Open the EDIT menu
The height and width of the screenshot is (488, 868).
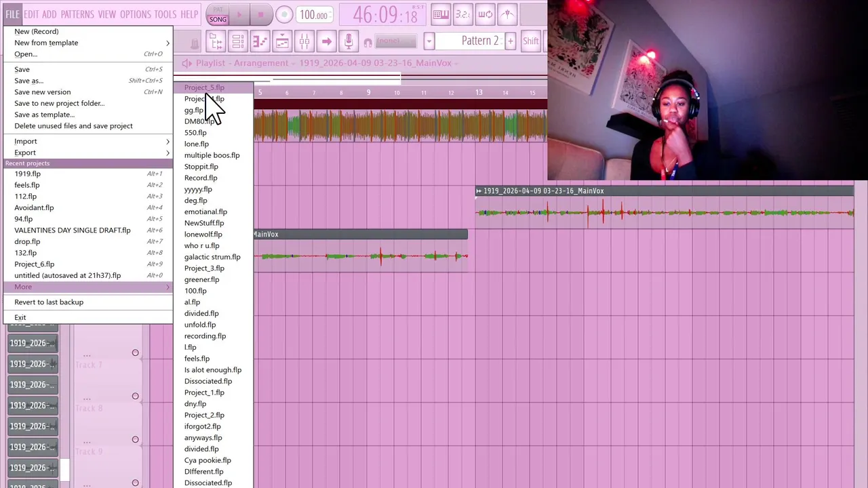(x=31, y=14)
